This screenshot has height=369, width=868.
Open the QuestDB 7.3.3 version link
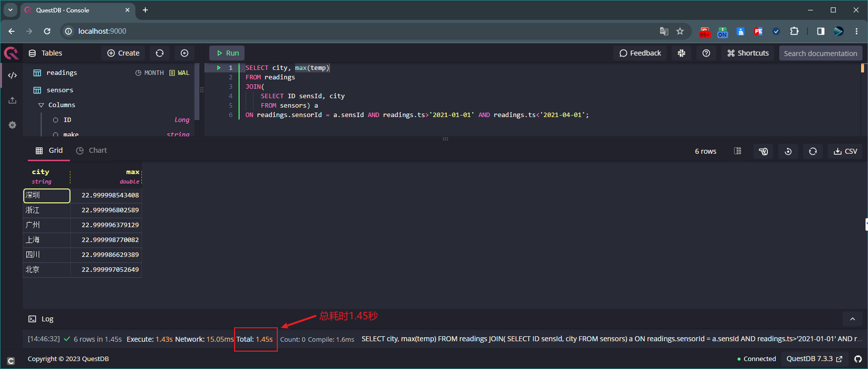(814, 359)
